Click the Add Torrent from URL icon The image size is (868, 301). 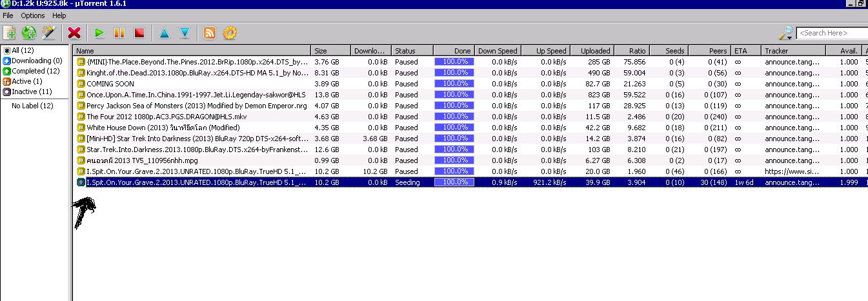click(x=29, y=32)
